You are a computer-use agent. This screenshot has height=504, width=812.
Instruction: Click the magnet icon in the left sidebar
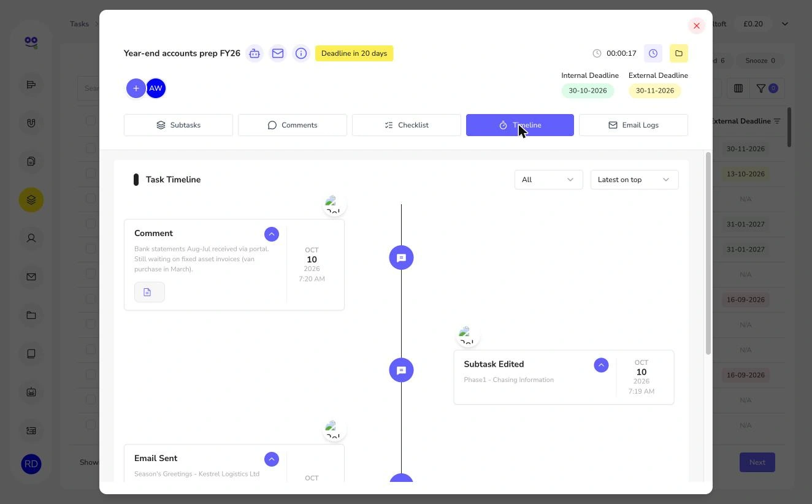(x=31, y=123)
